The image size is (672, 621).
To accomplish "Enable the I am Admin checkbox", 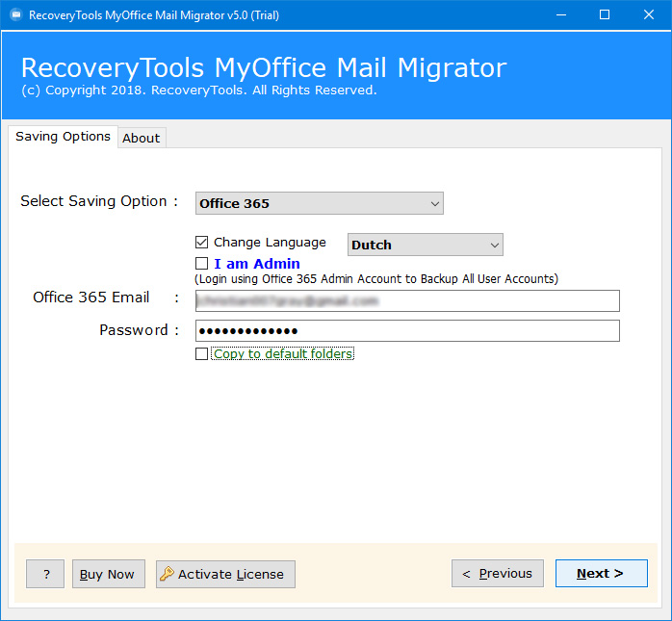I will [x=202, y=263].
